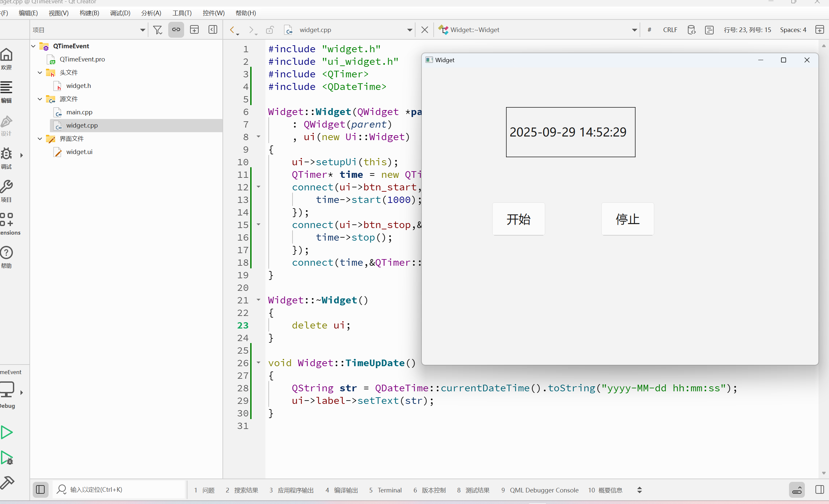Click the editor vertical scrollbar down arrow
The height and width of the screenshot is (504, 829).
pos(823,473)
